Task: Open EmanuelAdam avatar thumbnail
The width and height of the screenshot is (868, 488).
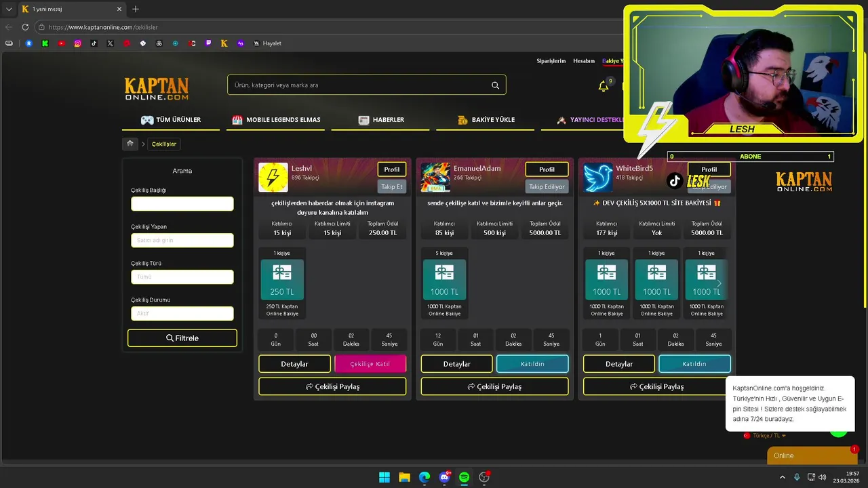Action: [x=435, y=177]
